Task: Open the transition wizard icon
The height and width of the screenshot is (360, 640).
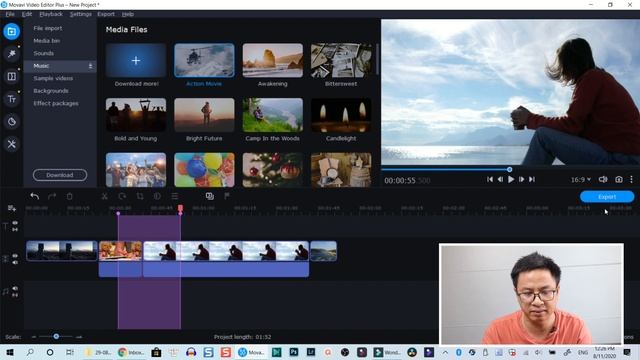Action: 210,196
